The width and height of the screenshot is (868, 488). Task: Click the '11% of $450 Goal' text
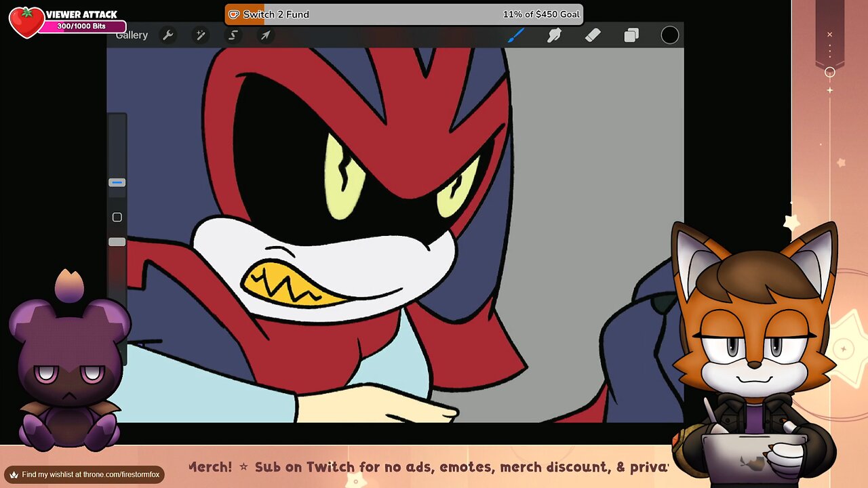click(541, 14)
